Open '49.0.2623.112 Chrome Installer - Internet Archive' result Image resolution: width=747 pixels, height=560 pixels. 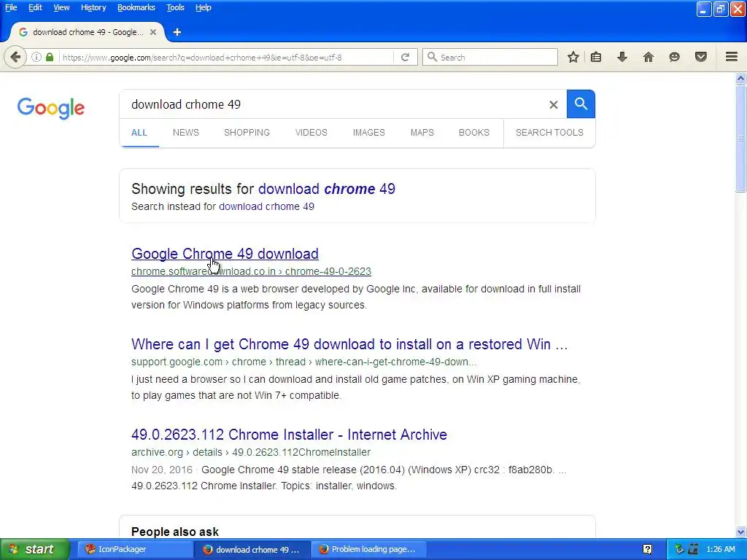289,435
